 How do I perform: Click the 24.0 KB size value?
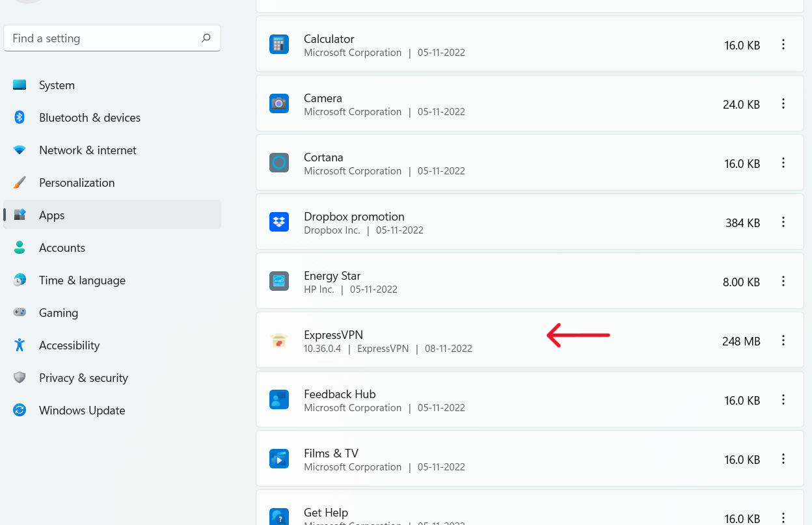[741, 105]
